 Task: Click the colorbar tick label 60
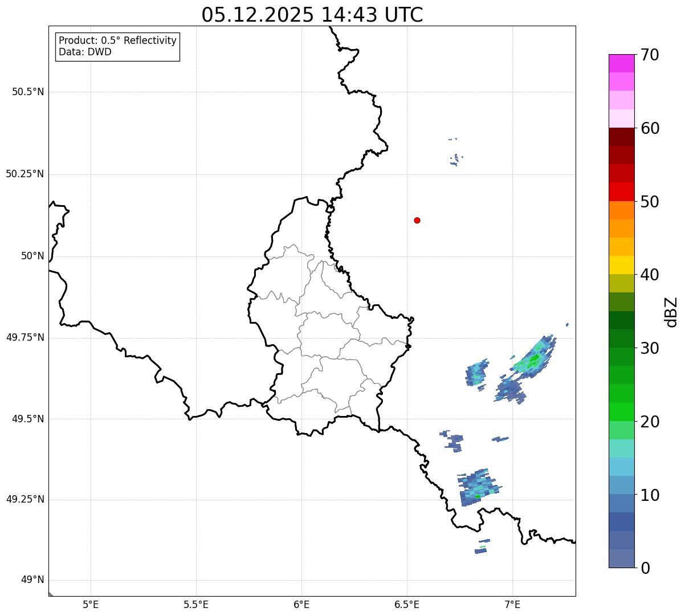pyautogui.click(x=649, y=128)
